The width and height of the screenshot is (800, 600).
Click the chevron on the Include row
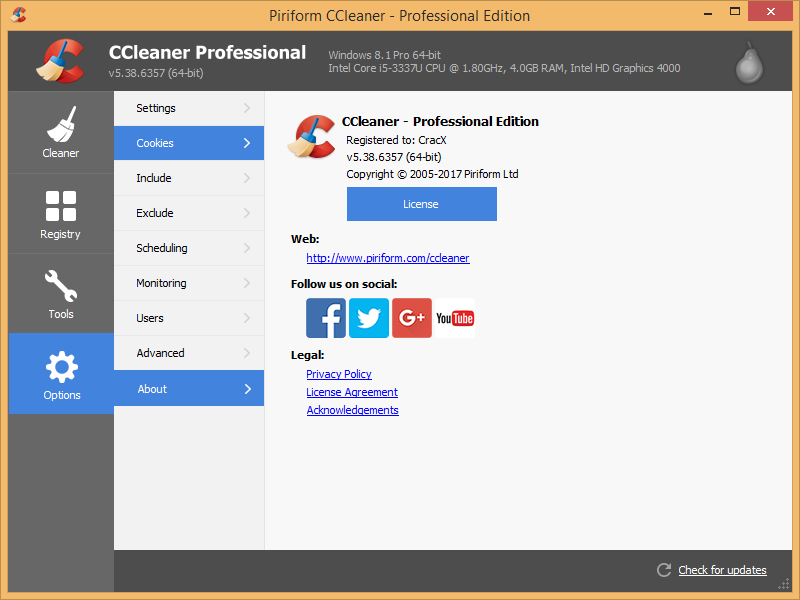247,178
